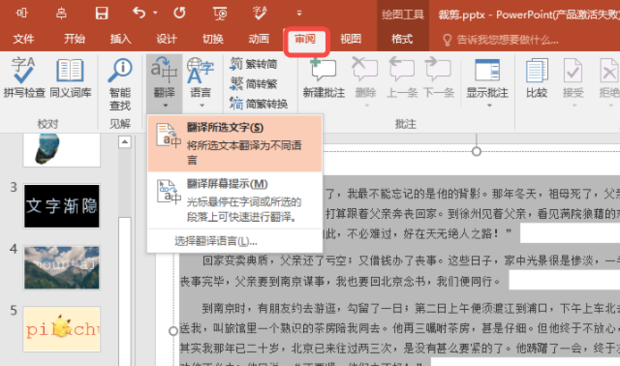
Task: Switch to the 开始 tab
Action: pyautogui.click(x=74, y=39)
